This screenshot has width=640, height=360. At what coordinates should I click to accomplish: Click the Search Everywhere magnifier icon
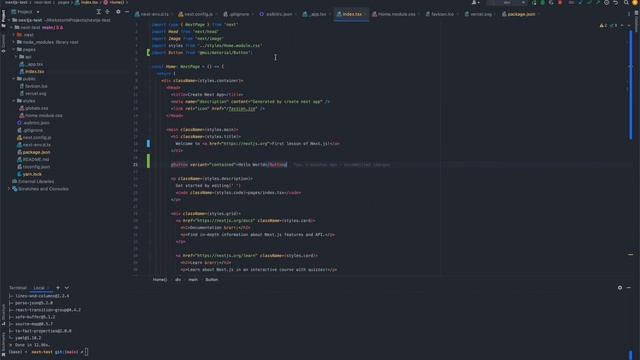click(626, 2)
